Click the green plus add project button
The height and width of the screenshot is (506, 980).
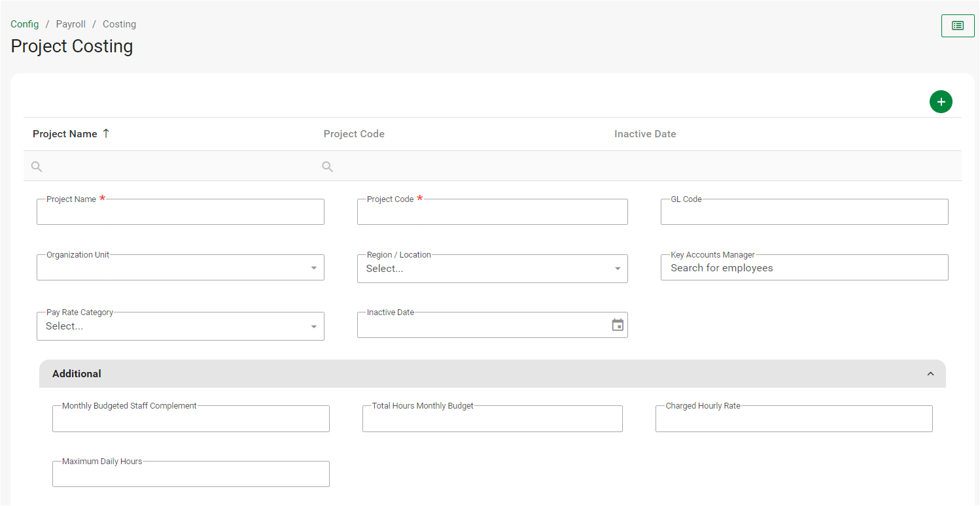point(940,102)
